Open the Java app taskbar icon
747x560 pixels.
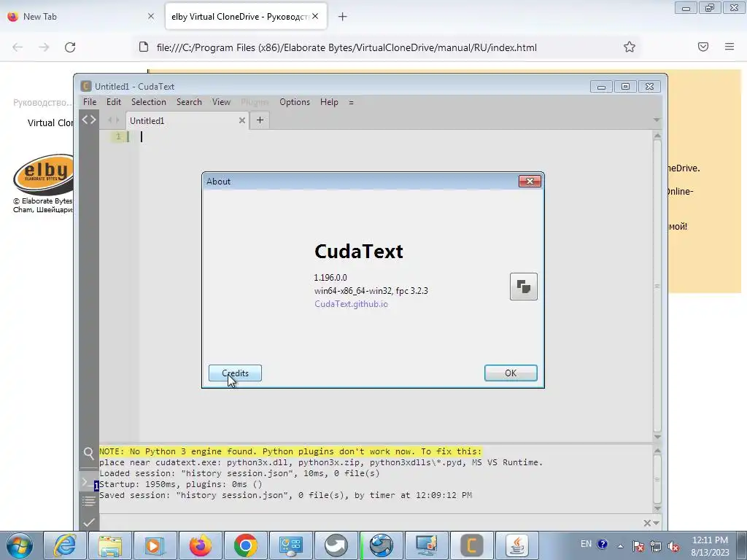click(x=517, y=545)
